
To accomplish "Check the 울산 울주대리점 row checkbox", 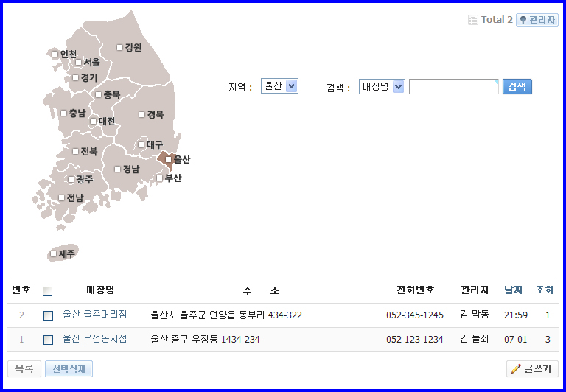I will pos(48,315).
